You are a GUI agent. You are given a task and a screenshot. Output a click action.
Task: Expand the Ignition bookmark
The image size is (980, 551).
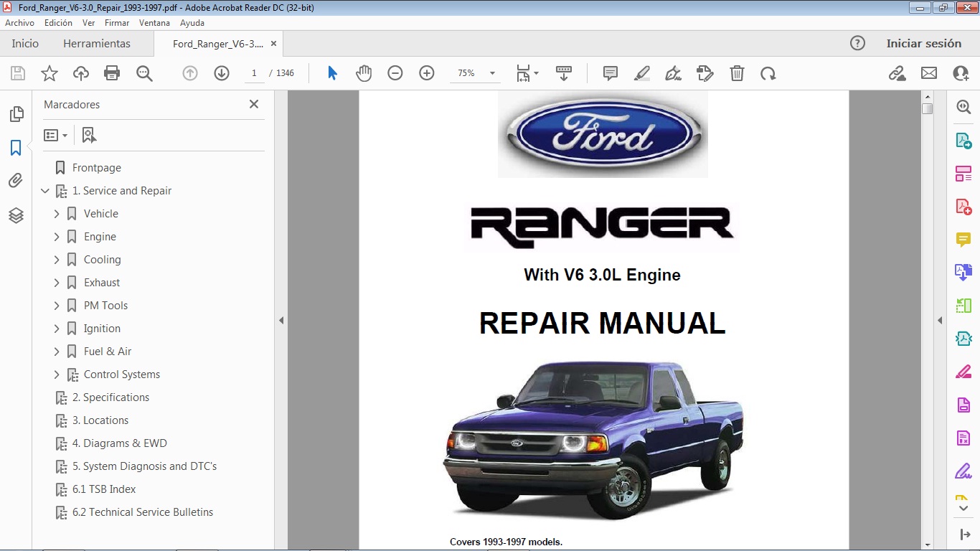[x=57, y=328]
